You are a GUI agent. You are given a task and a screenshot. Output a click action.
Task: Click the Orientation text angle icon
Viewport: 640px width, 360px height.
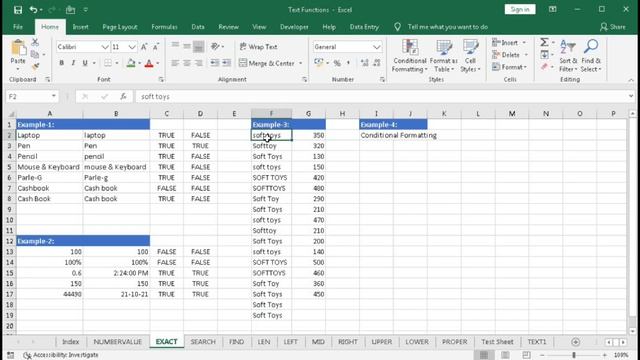[215, 47]
